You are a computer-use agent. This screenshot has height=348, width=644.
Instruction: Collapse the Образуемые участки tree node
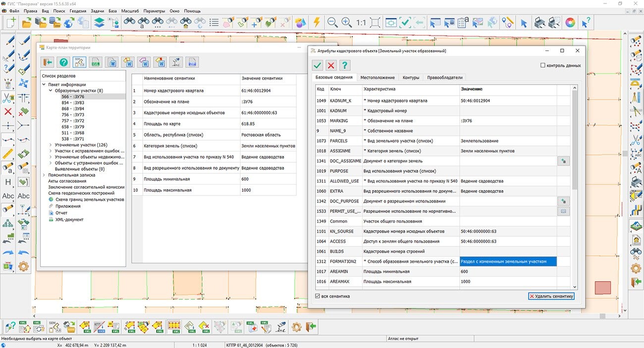(x=51, y=91)
